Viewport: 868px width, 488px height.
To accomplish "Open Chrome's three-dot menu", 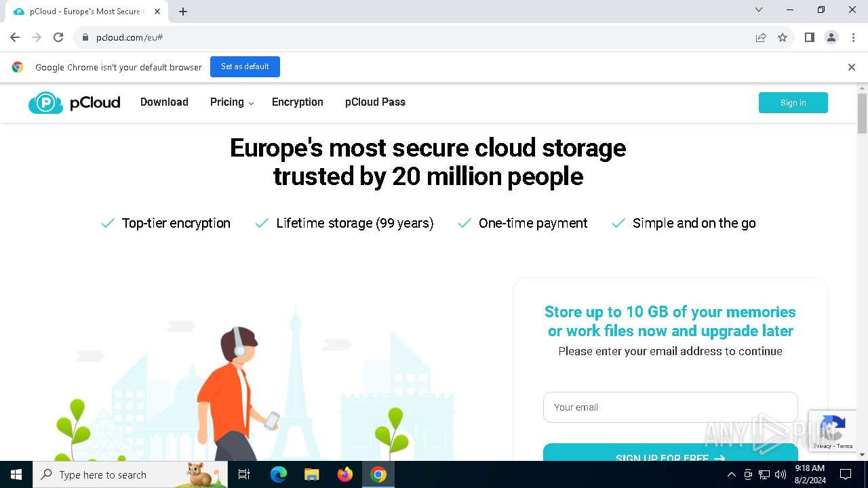I will (x=853, y=37).
